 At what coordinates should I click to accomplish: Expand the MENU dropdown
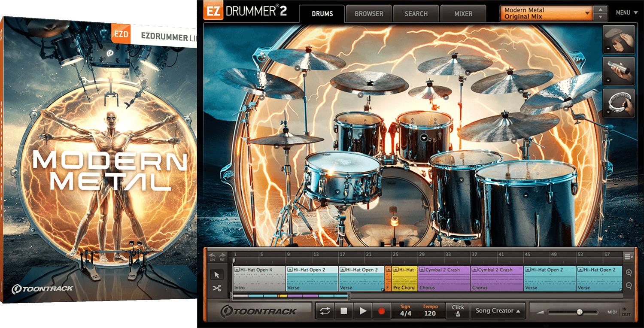click(x=627, y=13)
